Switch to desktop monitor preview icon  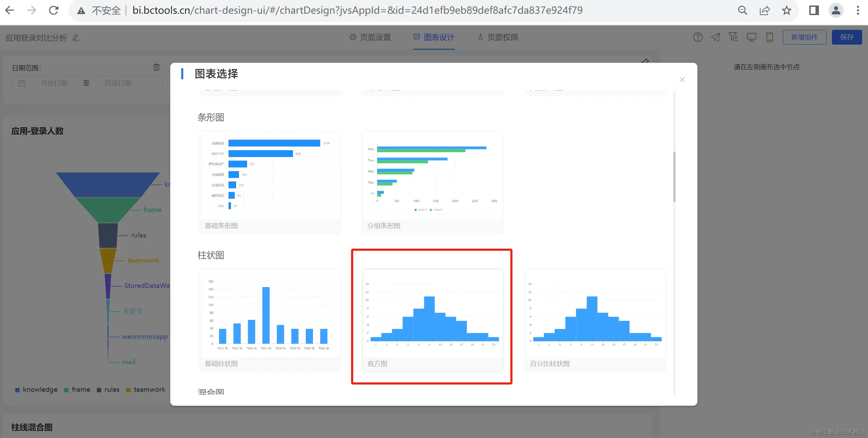pos(751,37)
